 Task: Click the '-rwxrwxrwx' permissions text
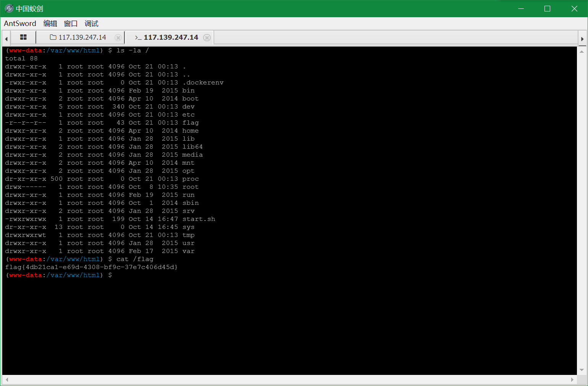click(x=26, y=219)
